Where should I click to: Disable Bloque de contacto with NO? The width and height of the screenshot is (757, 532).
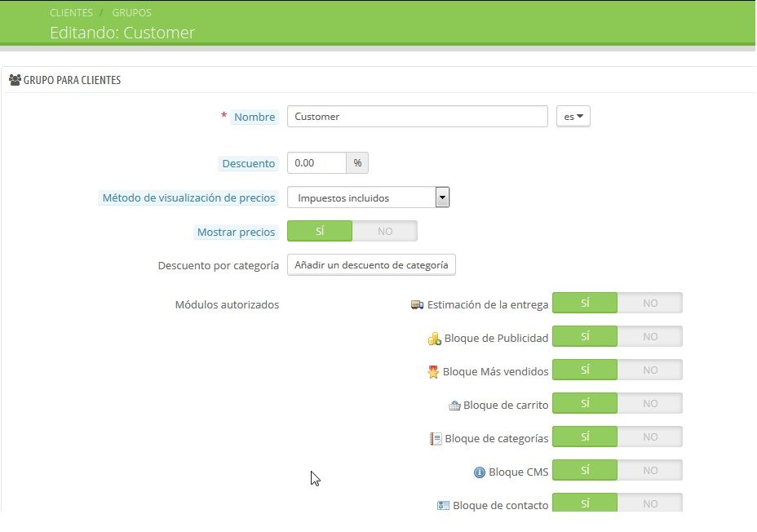[650, 503]
